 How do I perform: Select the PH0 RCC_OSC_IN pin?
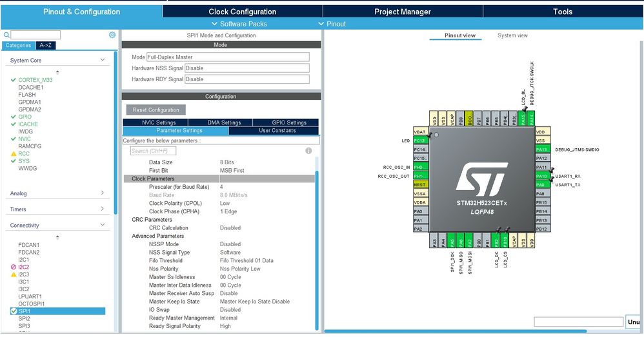click(x=421, y=168)
